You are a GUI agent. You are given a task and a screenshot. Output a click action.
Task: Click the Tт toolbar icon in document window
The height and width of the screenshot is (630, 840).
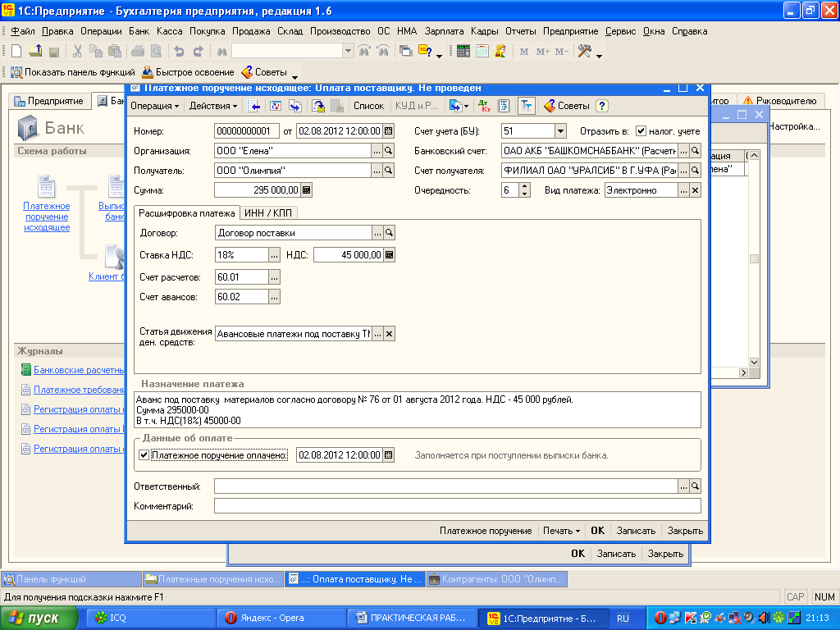click(x=527, y=106)
